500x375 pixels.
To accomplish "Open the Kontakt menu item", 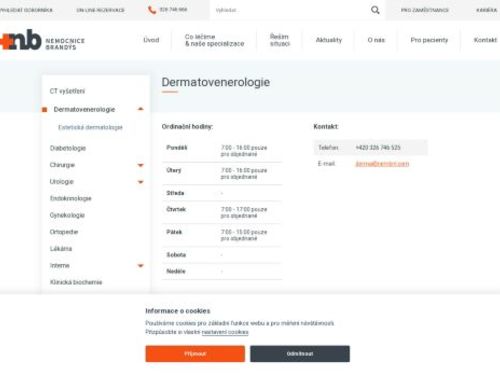I will (x=485, y=40).
